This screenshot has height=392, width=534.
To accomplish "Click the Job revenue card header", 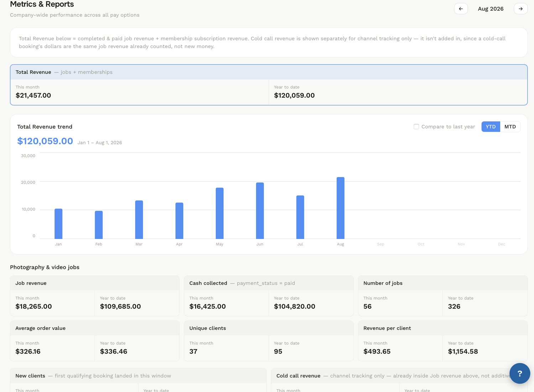I will [x=95, y=283].
